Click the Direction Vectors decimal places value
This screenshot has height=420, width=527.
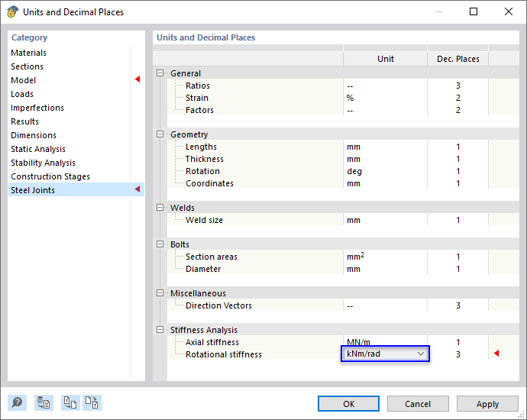point(457,305)
